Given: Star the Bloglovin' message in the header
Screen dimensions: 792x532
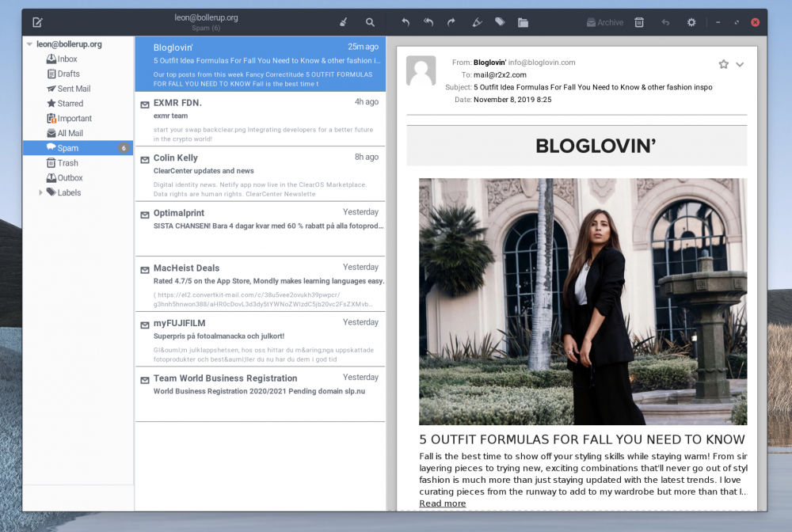Looking at the screenshot, I should pos(723,64).
